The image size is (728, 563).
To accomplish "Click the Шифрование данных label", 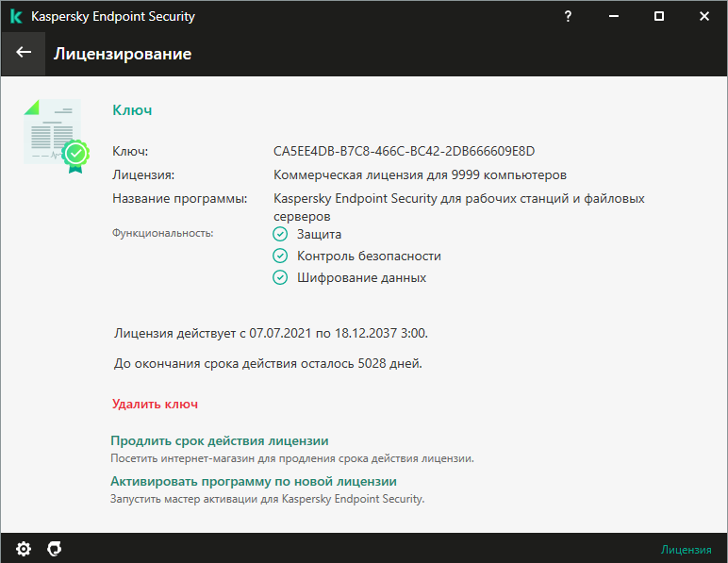I will pyautogui.click(x=362, y=277).
